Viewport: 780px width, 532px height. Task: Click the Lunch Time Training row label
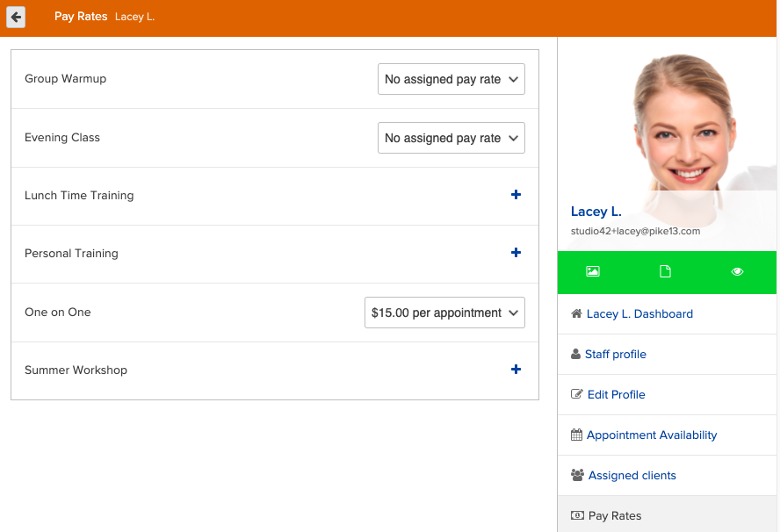[x=79, y=195]
